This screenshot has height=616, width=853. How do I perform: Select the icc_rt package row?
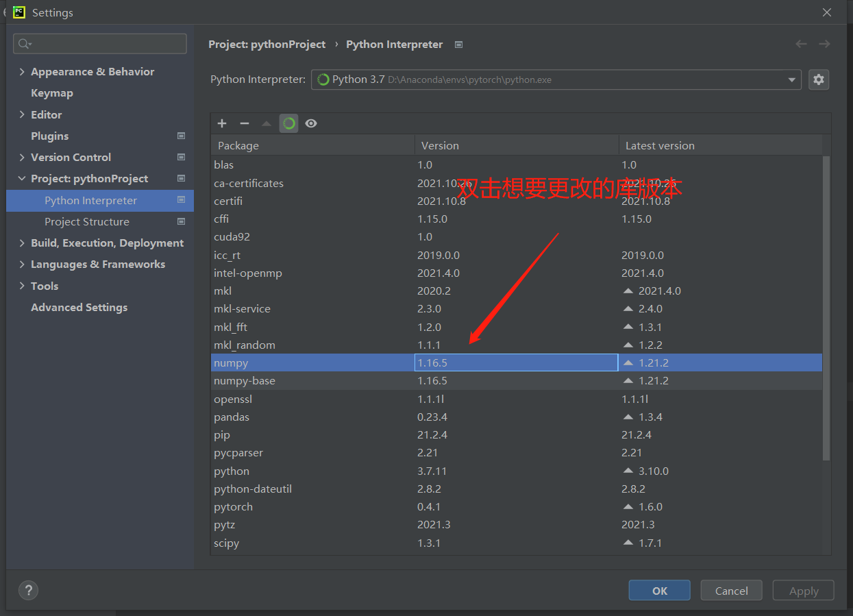coord(517,255)
